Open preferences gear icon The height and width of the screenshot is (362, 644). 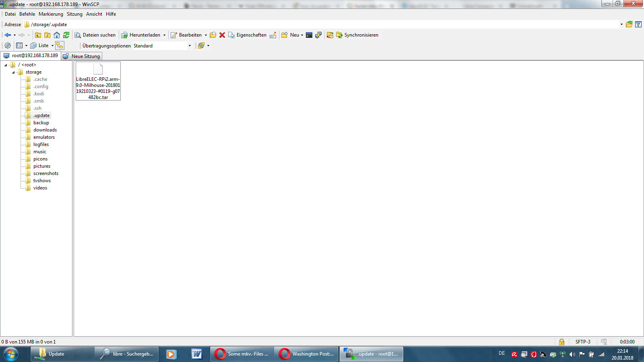(8, 45)
